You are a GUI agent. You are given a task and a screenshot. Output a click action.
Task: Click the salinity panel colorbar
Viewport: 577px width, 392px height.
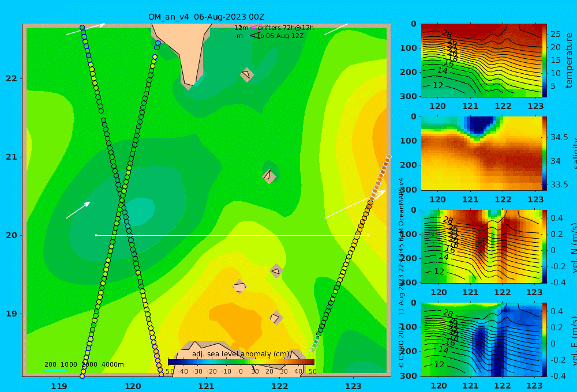[x=545, y=153]
